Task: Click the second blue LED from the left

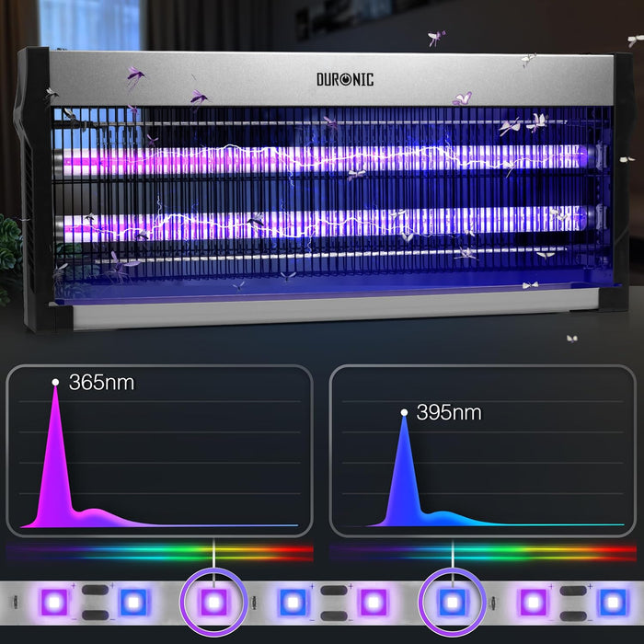Action: 293,603
